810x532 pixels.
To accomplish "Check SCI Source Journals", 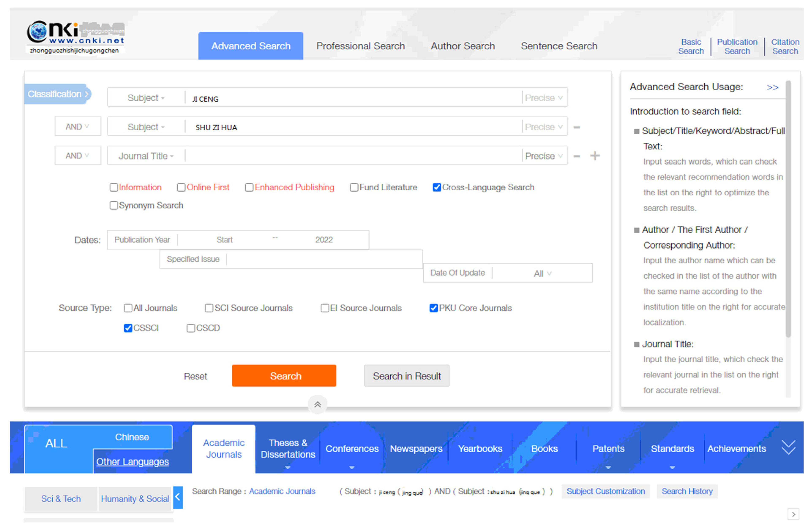I will click(x=209, y=308).
